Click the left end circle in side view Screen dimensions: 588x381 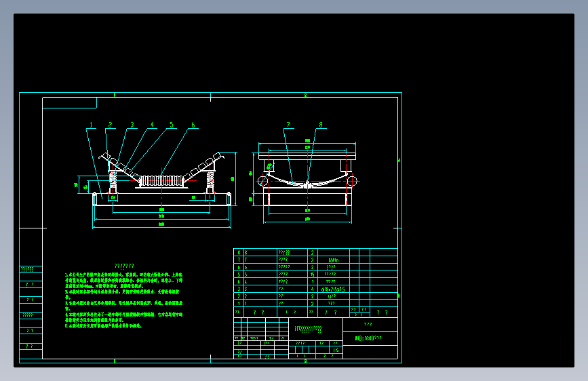click(x=263, y=181)
